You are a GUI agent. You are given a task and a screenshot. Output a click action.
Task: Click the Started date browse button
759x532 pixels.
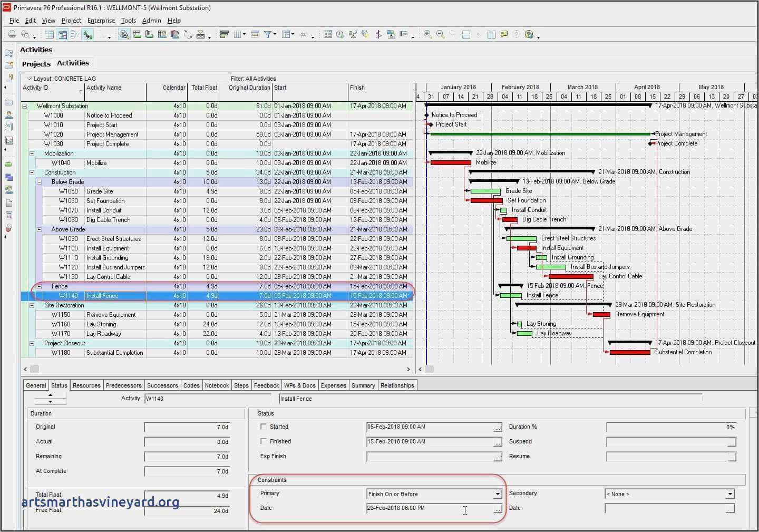[498, 427]
